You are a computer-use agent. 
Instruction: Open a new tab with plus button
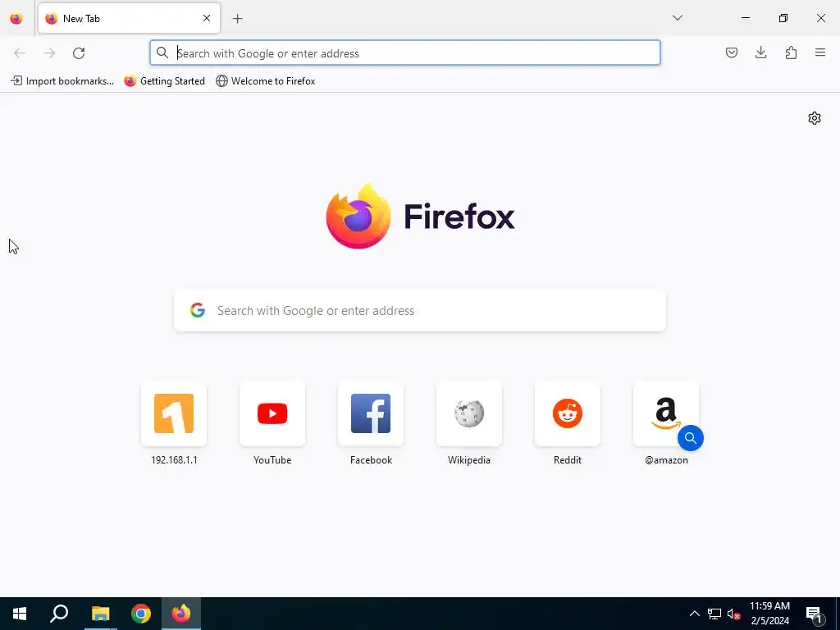238,19
